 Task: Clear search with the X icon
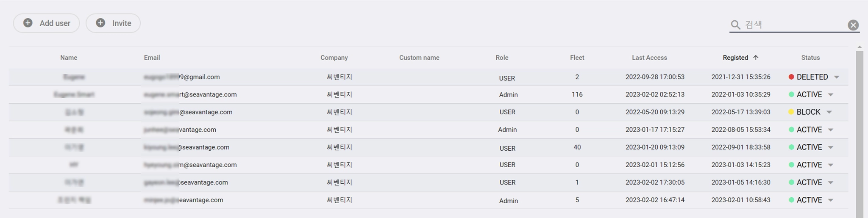tap(853, 25)
